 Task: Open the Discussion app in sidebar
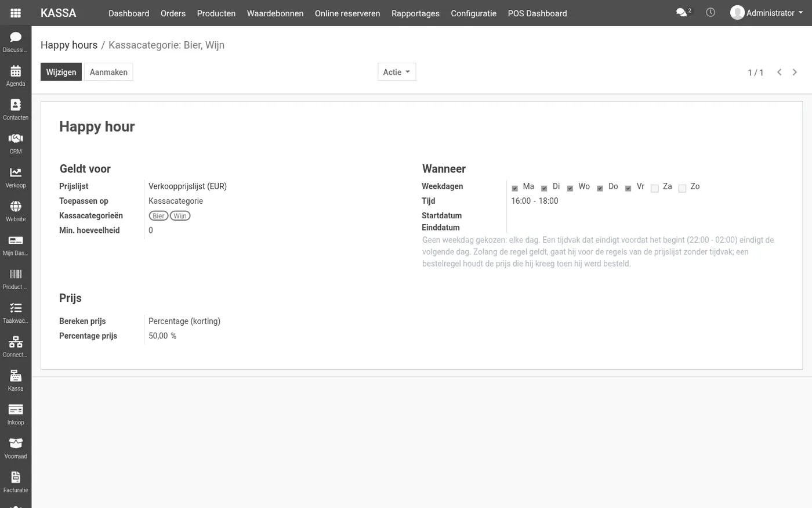tap(16, 42)
